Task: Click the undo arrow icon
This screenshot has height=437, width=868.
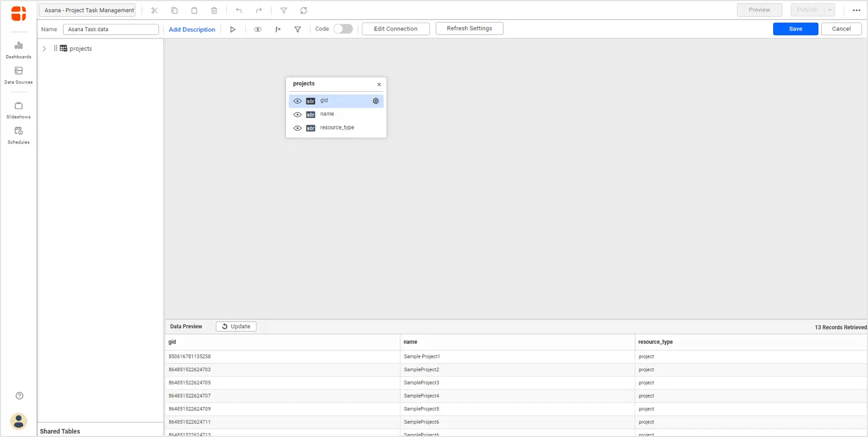Action: [x=239, y=10]
